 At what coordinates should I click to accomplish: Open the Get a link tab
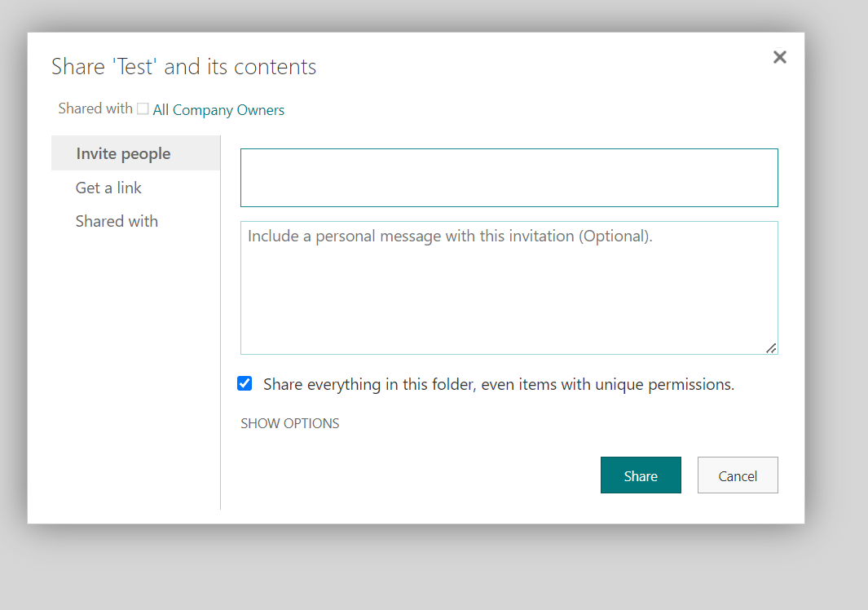tap(108, 188)
